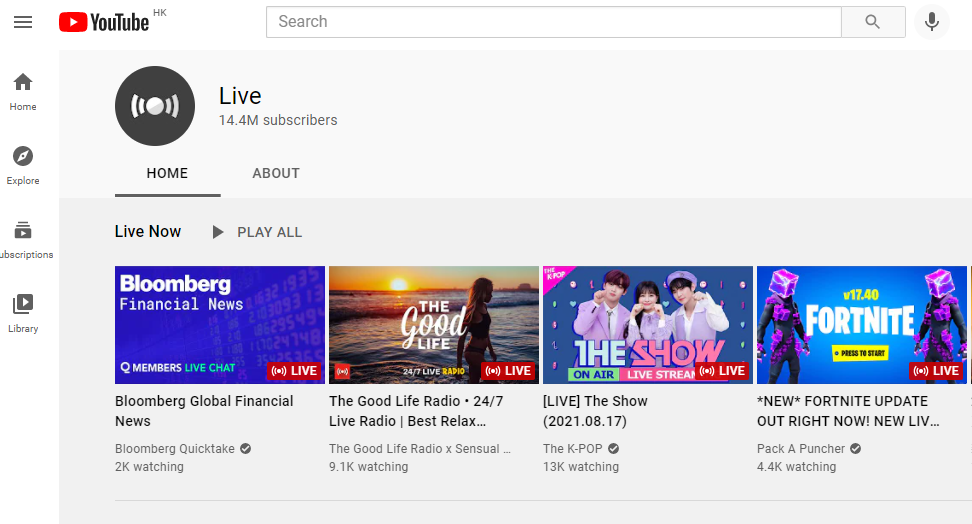The height and width of the screenshot is (524, 972).
Task: Click Pack A Puncher verified badge
Action: coord(855,448)
